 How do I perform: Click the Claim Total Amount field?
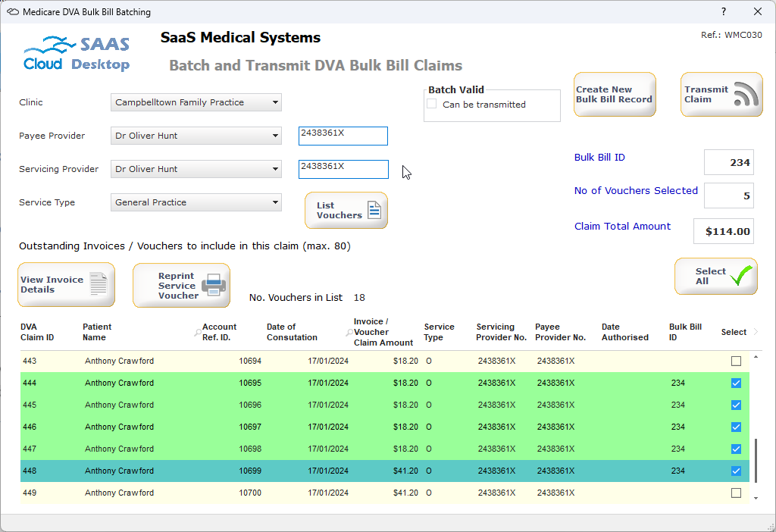click(724, 231)
